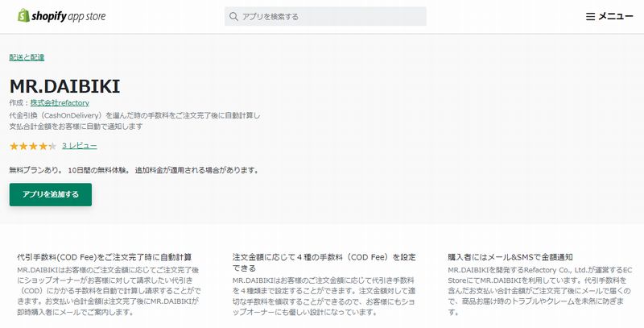Click the アプリを追加する button
Viewport: 644px width, 328px height.
coord(51,194)
